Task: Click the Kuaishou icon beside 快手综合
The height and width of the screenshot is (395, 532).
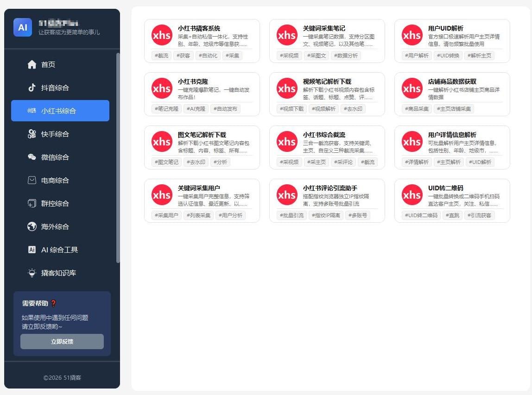Action: (x=32, y=134)
